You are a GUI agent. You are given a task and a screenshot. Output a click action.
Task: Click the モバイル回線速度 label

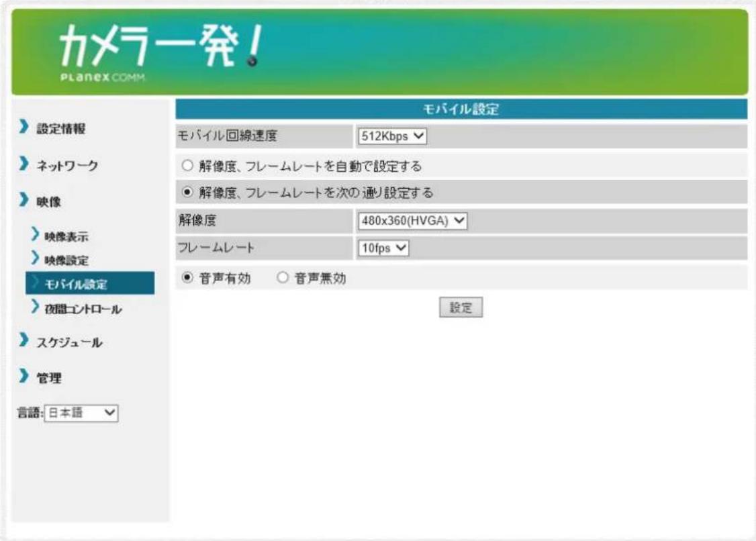228,136
